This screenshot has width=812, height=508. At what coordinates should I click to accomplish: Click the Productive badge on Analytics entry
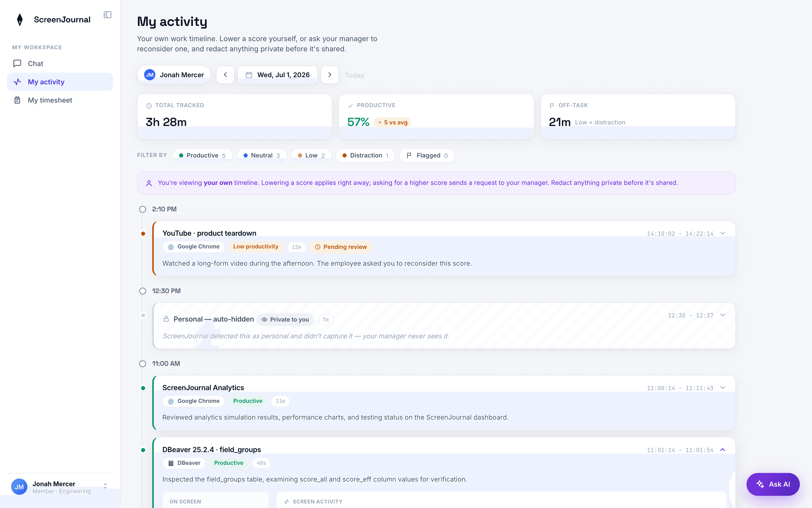(248, 401)
